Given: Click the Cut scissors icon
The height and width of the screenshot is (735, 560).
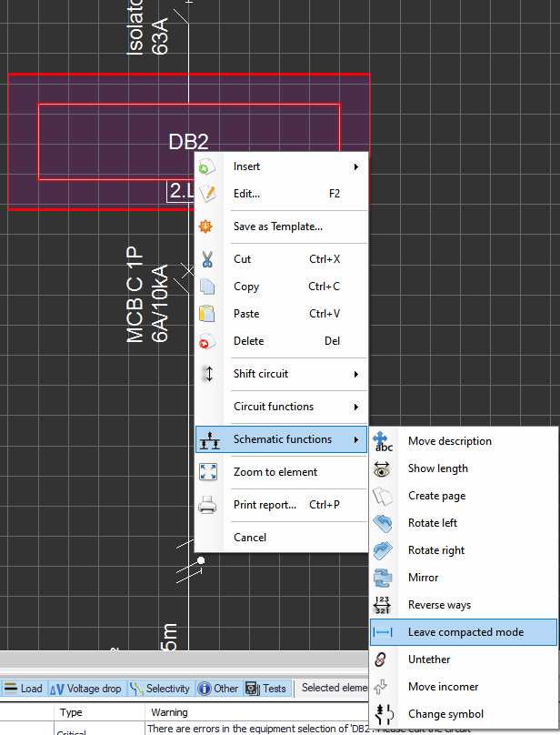Looking at the screenshot, I should pyautogui.click(x=207, y=259).
